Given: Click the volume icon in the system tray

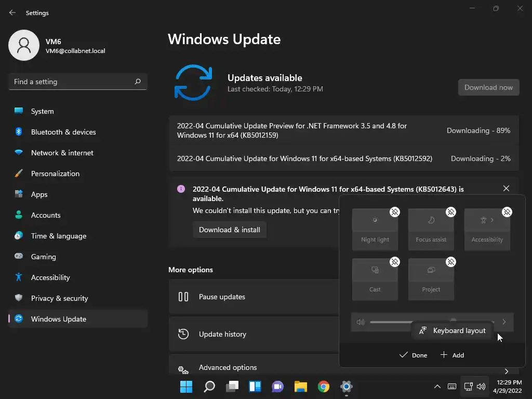Looking at the screenshot, I should point(481,387).
